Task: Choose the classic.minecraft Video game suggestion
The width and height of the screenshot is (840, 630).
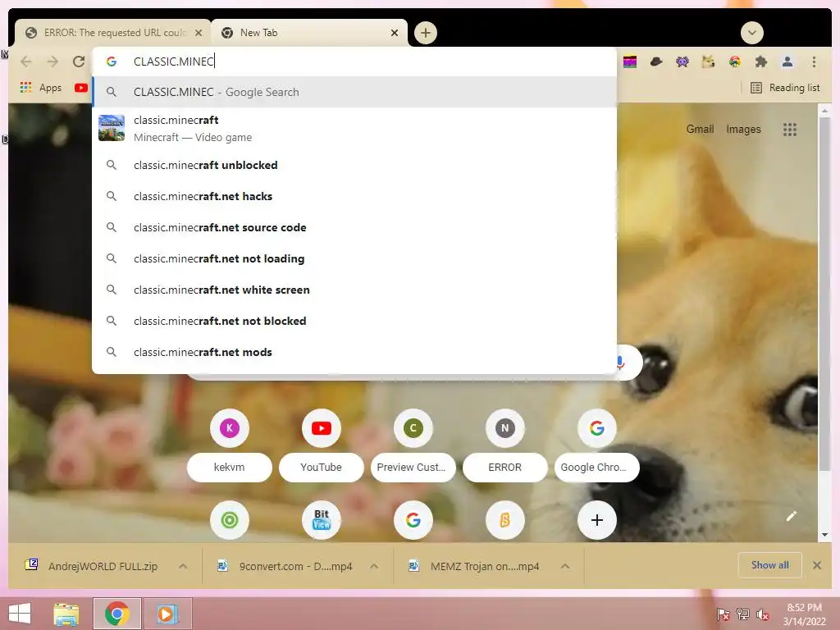Action: (354, 129)
